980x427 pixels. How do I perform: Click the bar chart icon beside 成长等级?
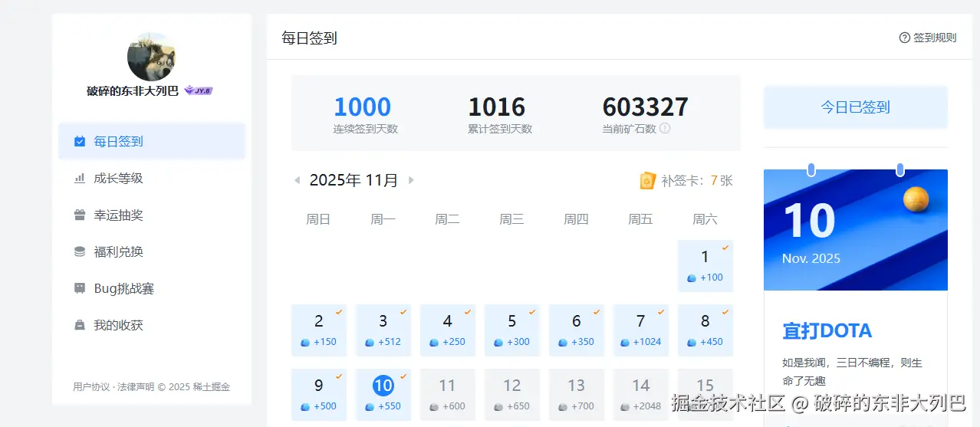tap(80, 178)
